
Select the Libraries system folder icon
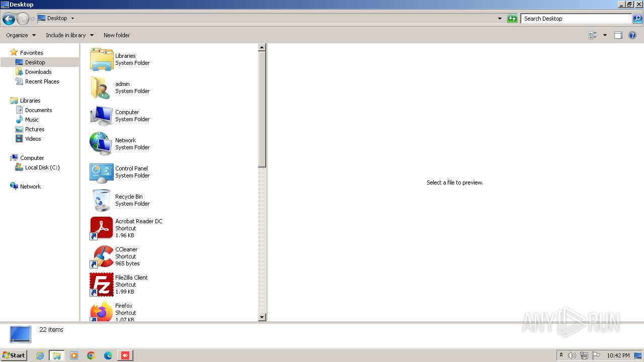click(x=102, y=59)
